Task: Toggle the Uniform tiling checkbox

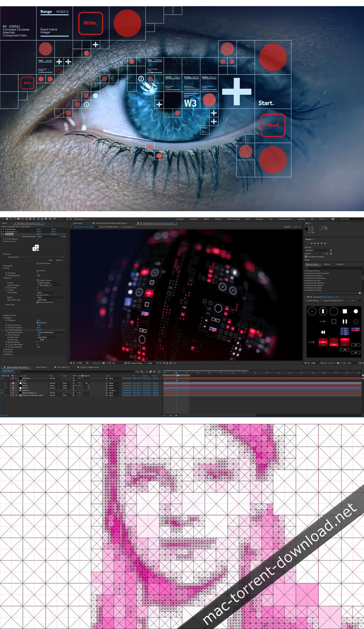Action: pos(38,271)
